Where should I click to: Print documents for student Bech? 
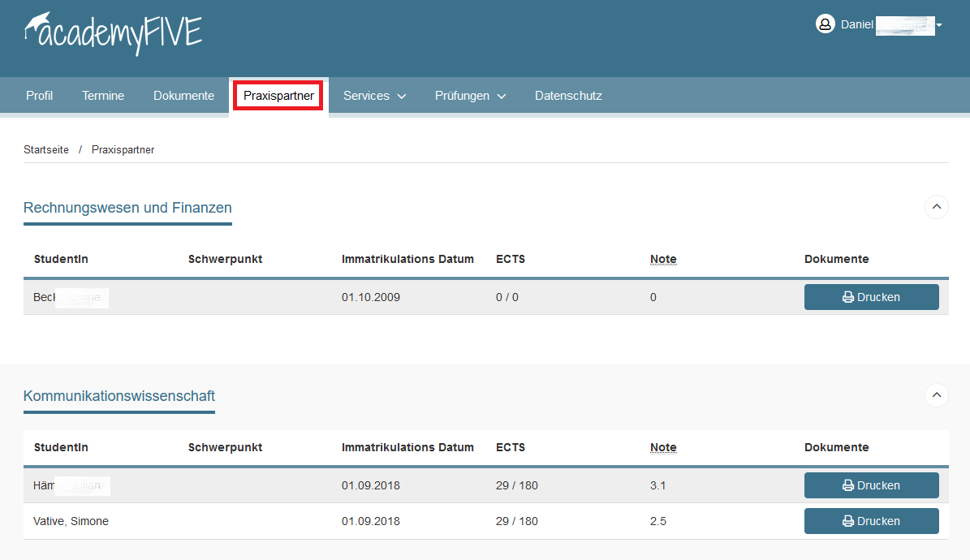coord(871,297)
